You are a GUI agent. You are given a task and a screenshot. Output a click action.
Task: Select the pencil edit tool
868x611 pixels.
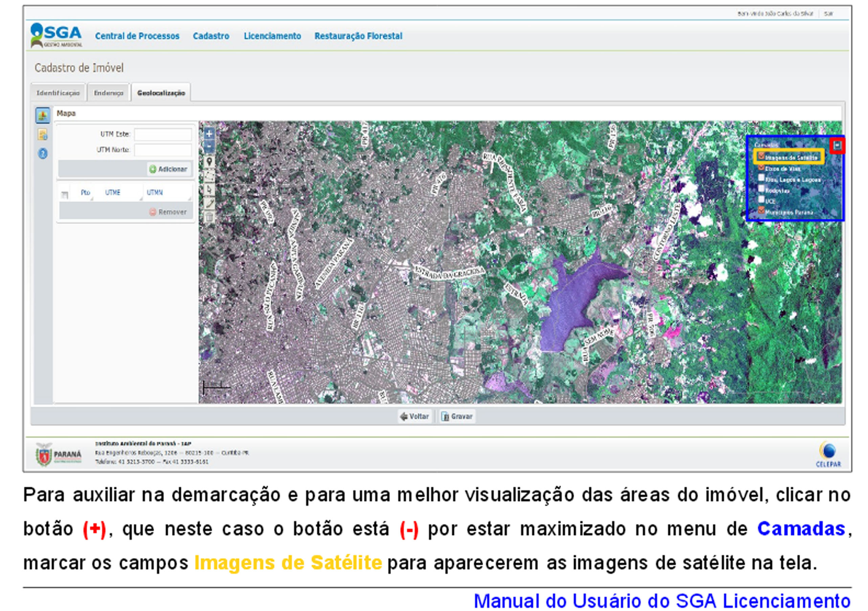pos(210,204)
